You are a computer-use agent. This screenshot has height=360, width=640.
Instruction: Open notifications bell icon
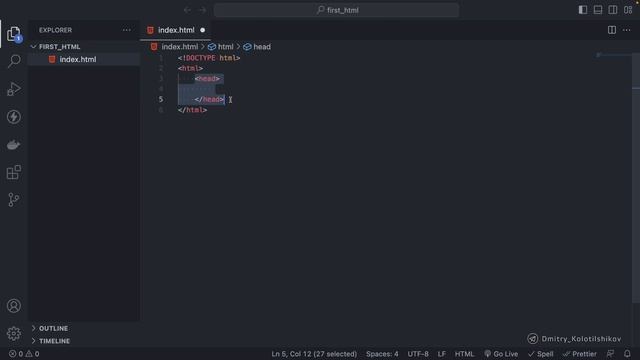pos(627,354)
